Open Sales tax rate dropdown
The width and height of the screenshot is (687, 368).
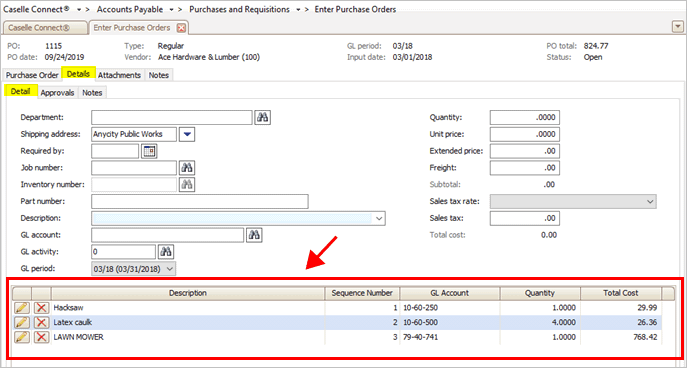649,202
